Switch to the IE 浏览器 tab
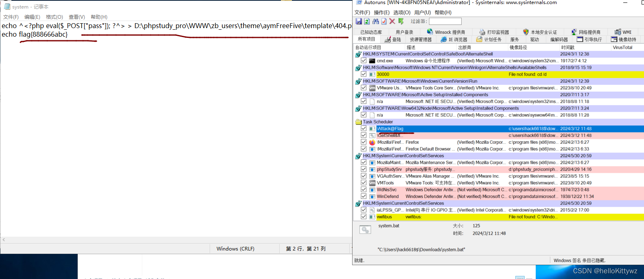Screen dimensions: 644x279 454,40
